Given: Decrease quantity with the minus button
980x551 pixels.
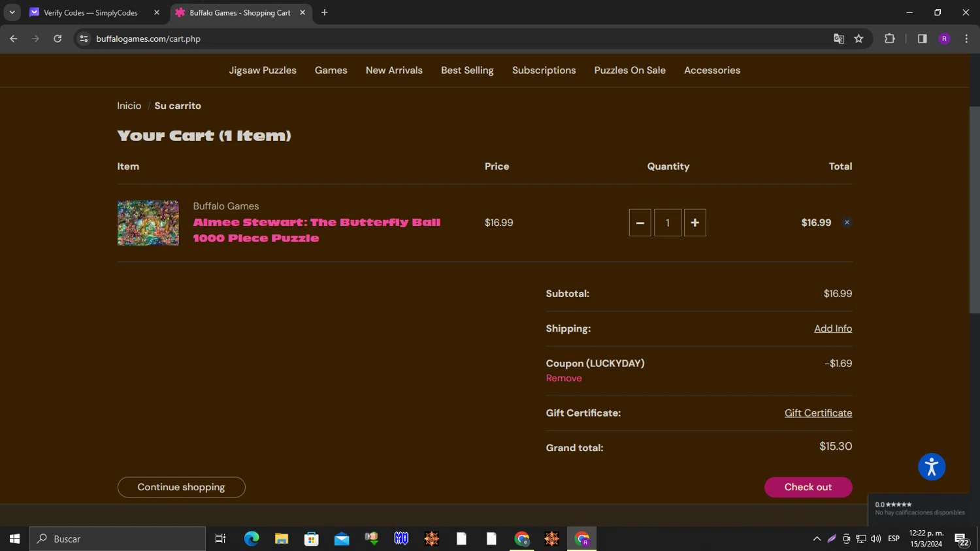Looking at the screenshot, I should 640,223.
